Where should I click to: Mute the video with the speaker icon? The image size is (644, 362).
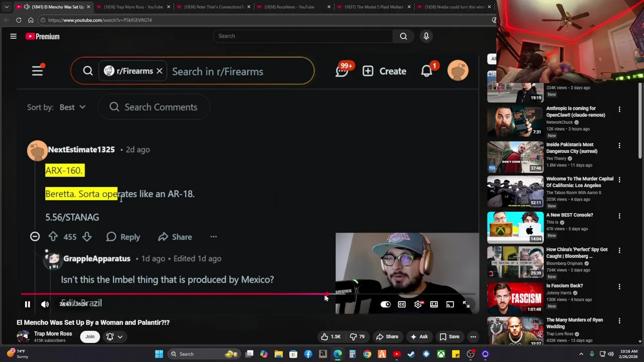pyautogui.click(x=45, y=304)
